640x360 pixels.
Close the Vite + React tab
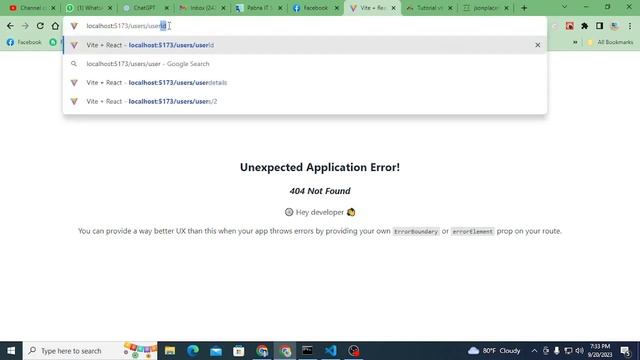[393, 8]
